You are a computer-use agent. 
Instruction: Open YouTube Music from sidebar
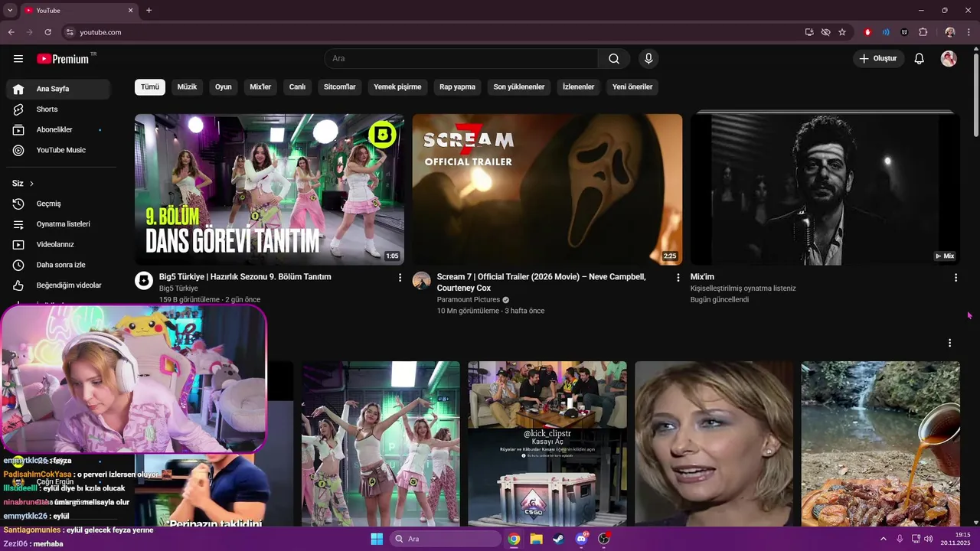tap(58, 150)
